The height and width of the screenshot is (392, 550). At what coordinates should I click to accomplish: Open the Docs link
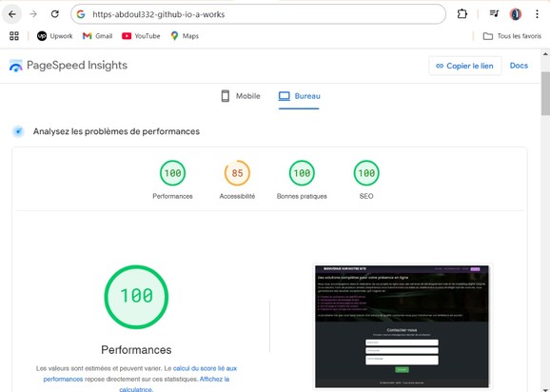click(x=519, y=66)
